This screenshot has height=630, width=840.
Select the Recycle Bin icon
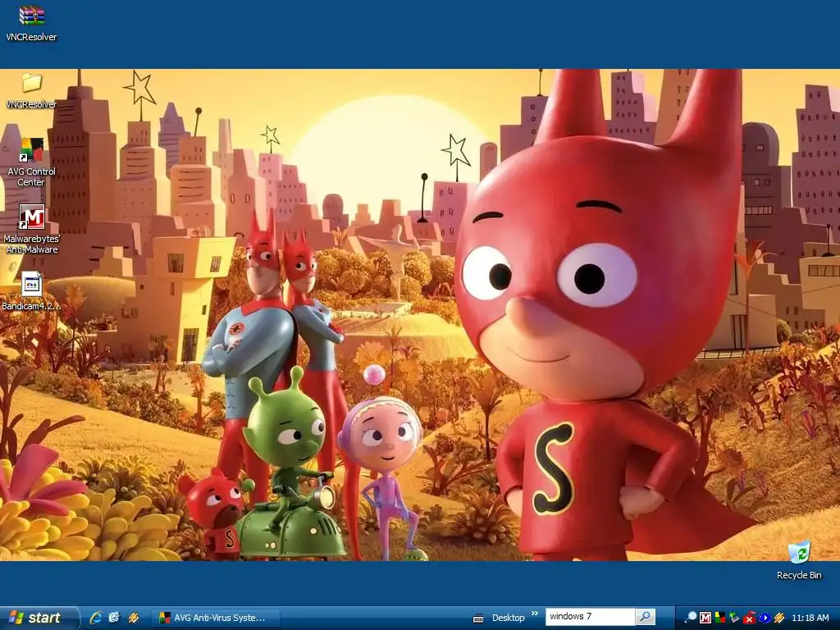pyautogui.click(x=799, y=553)
